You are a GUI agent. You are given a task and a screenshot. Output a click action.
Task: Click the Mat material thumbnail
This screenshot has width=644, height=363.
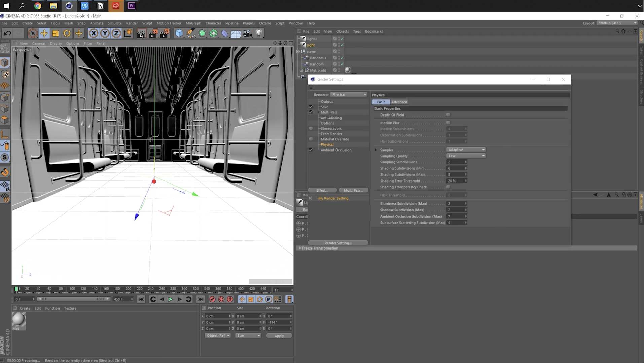click(x=19, y=319)
